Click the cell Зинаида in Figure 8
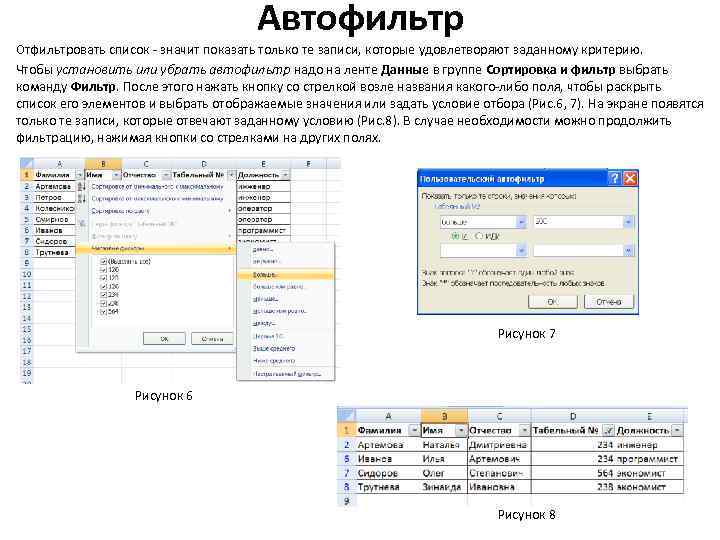Screen dimensions: 720x540 (x=444, y=487)
